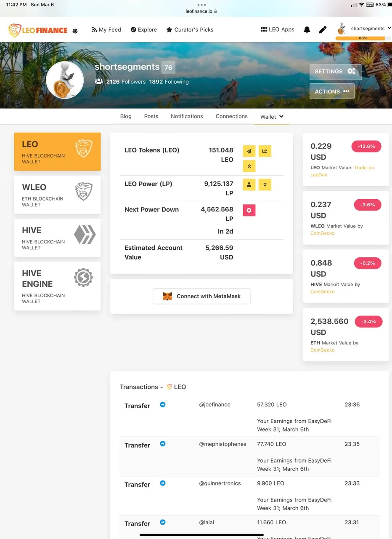Screen dimensions: 392x539
Task: Expand the Wallet tab dropdown
Action: [272, 117]
